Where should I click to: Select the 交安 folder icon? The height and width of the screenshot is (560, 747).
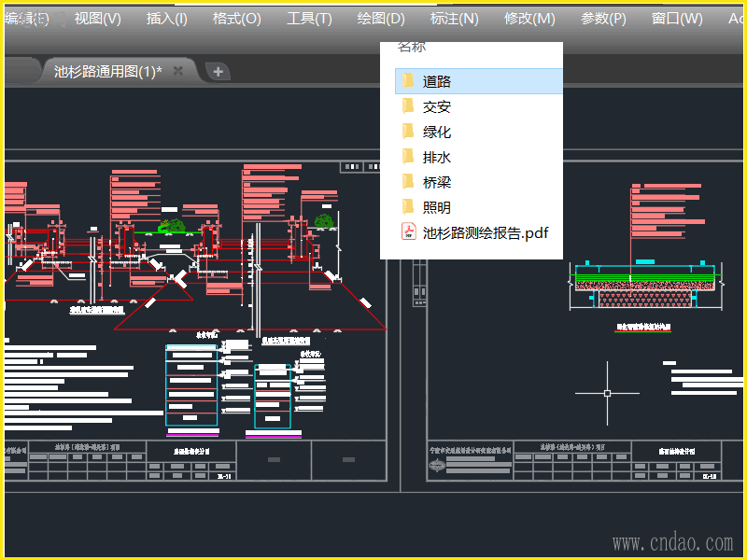click(408, 105)
